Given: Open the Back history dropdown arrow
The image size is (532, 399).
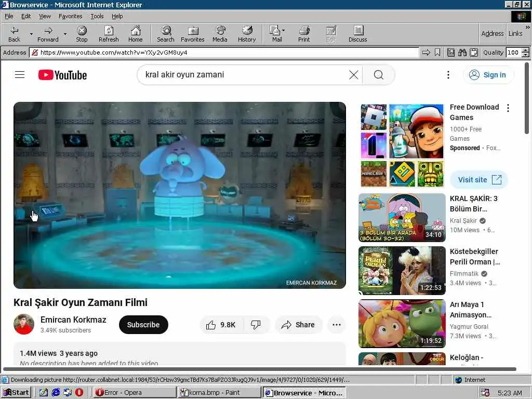Looking at the screenshot, I should click(31, 34).
